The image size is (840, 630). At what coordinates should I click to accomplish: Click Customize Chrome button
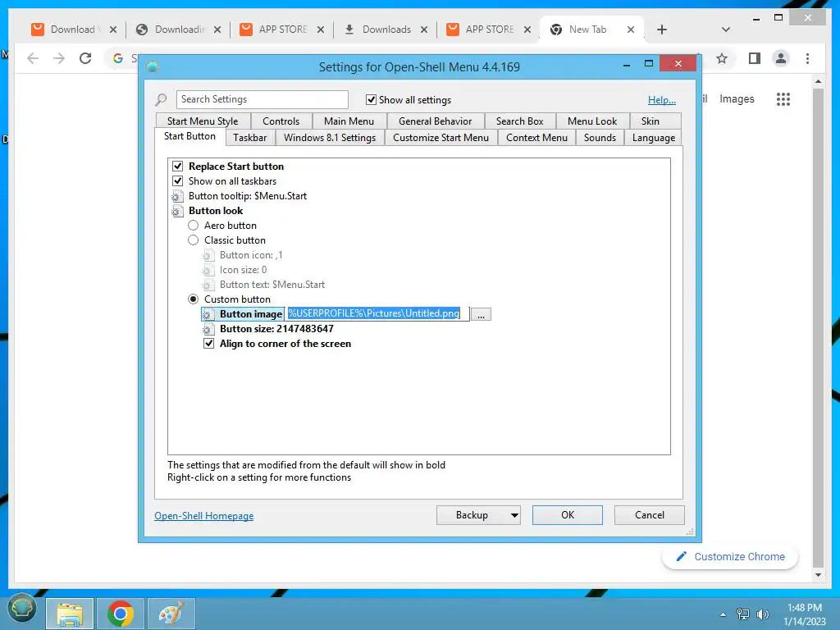click(730, 557)
